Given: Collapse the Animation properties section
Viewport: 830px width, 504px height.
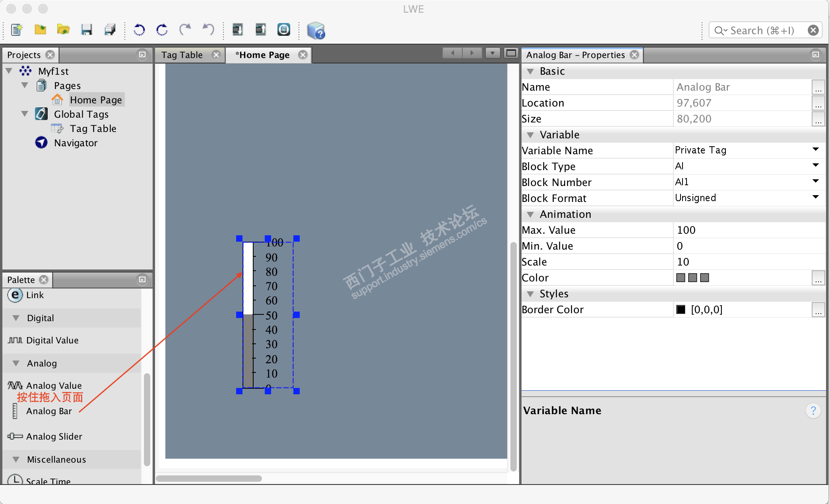Looking at the screenshot, I should [x=530, y=215].
